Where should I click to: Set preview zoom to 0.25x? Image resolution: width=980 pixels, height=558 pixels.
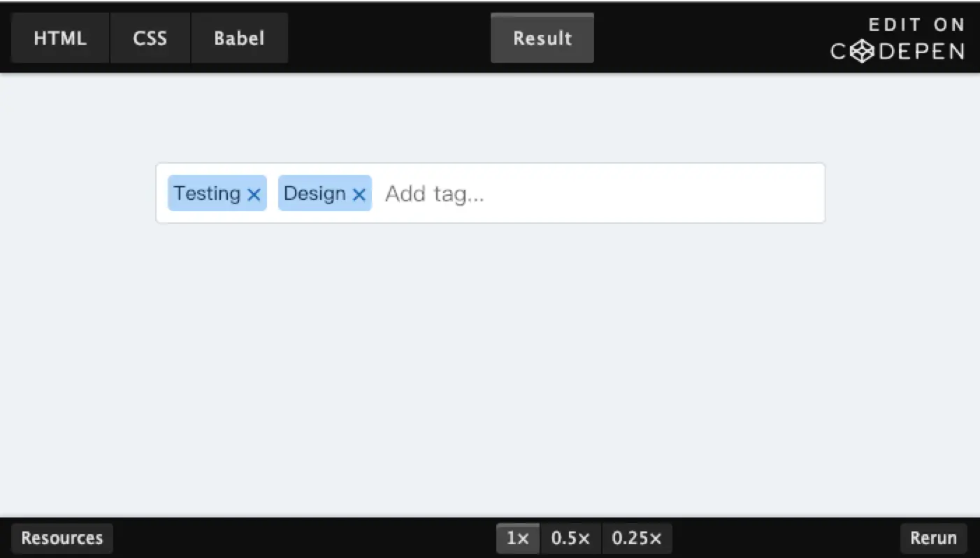click(637, 538)
